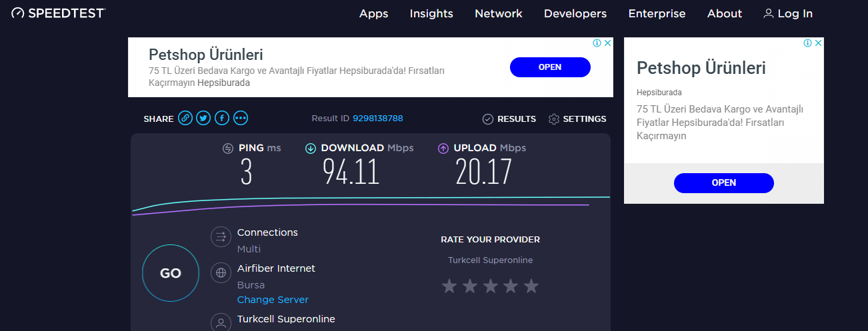
Task: Share the result on Twitter
Action: [x=203, y=119]
